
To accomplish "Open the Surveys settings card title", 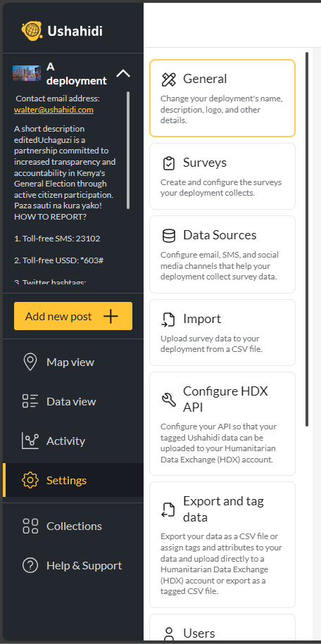I will point(205,163).
